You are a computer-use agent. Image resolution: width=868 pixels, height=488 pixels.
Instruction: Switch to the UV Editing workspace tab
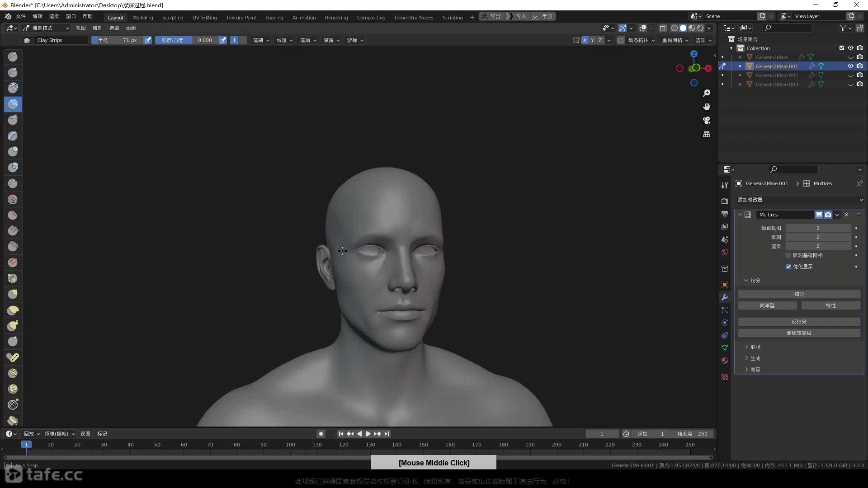(204, 17)
